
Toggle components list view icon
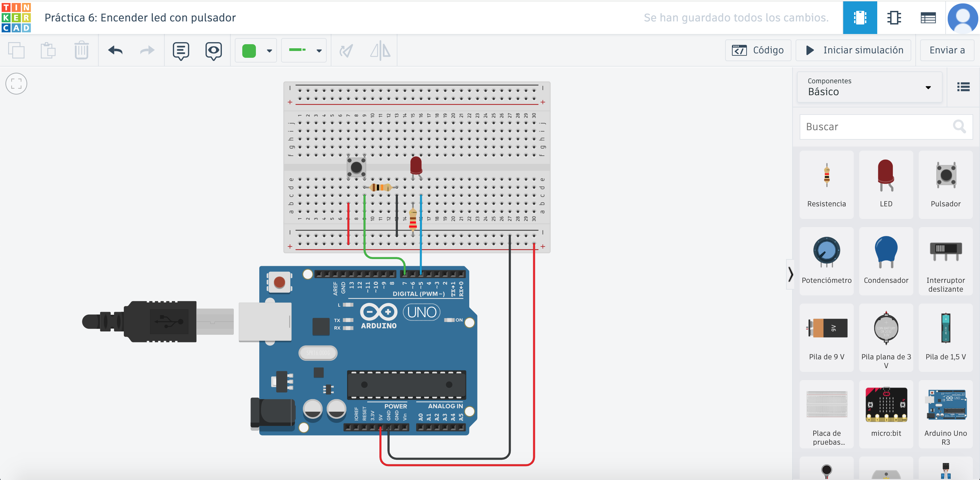(x=963, y=87)
